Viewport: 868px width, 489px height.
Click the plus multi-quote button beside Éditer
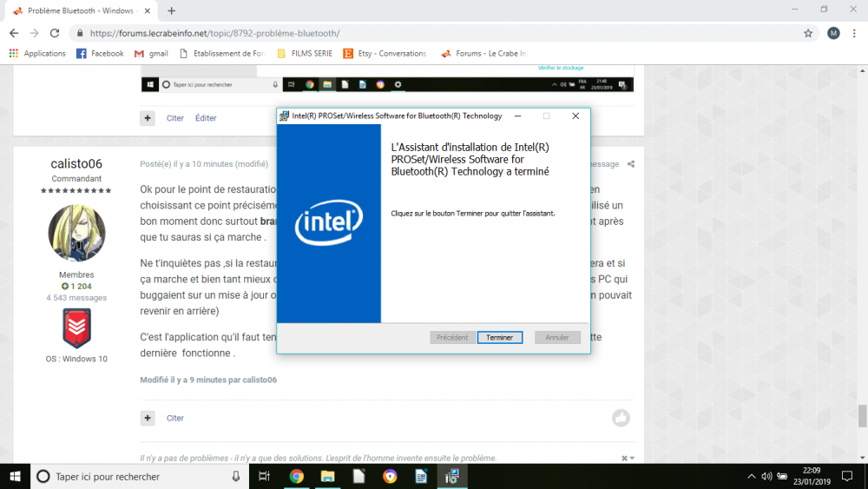148,118
